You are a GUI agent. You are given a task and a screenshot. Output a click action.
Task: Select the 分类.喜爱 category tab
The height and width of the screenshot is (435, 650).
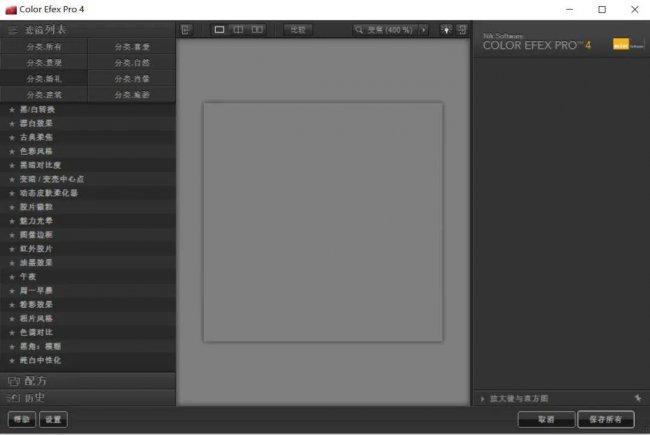click(132, 47)
